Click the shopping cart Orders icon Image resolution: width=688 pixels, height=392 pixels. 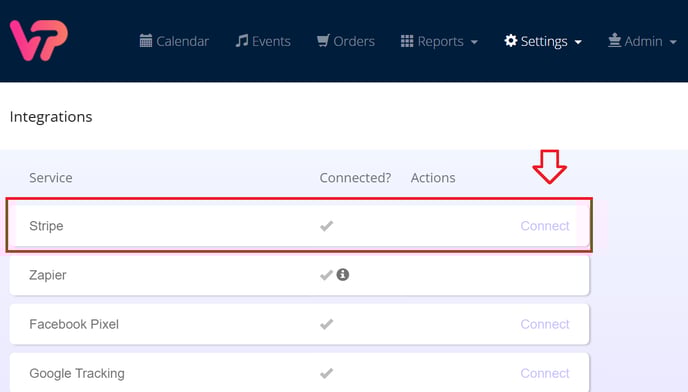pos(323,41)
